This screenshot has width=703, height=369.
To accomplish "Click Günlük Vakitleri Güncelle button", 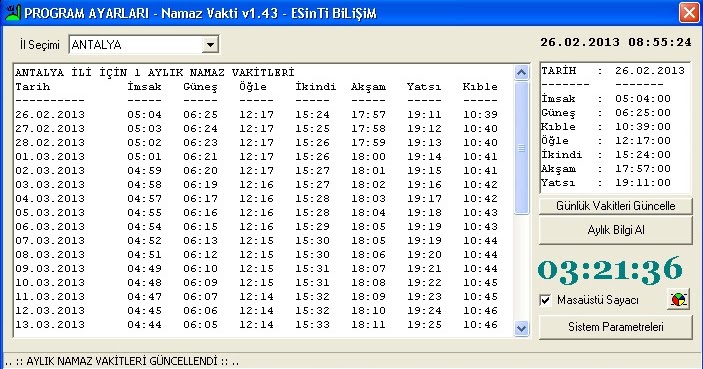I will click(x=616, y=206).
